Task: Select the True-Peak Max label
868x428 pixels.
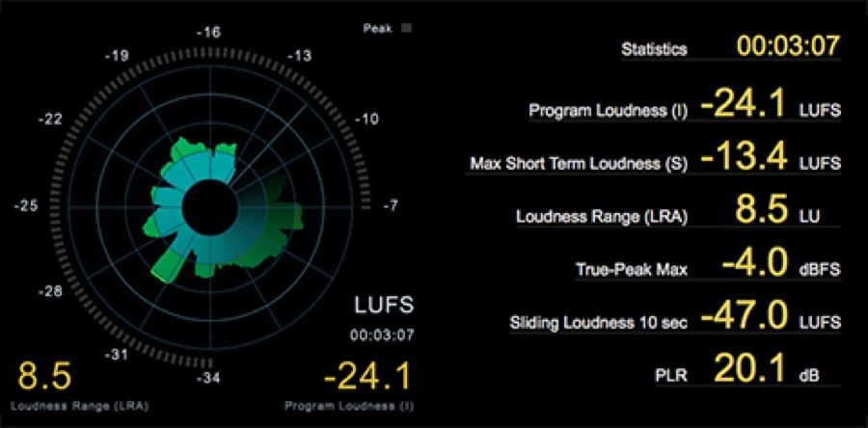Action: [632, 270]
